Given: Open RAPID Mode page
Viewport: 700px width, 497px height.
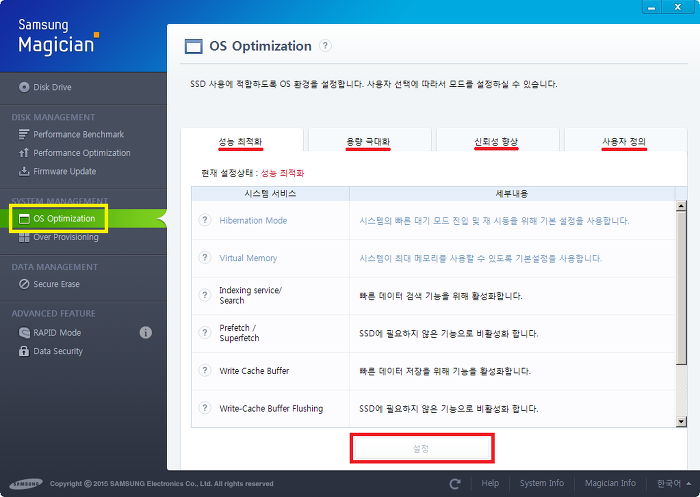Looking at the screenshot, I should [50, 333].
